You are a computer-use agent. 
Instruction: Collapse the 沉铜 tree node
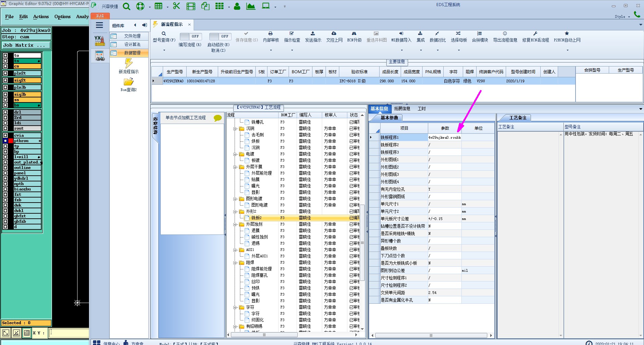tap(235, 129)
